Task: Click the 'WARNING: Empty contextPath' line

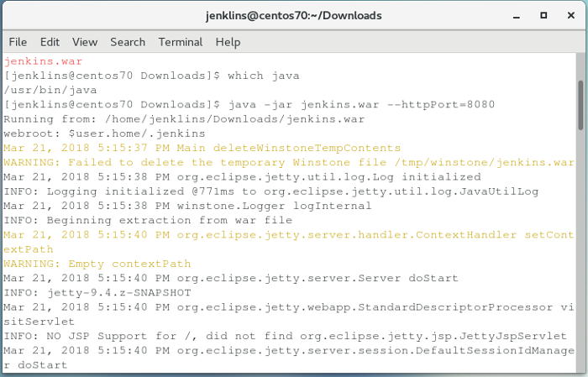Action: click(x=97, y=264)
